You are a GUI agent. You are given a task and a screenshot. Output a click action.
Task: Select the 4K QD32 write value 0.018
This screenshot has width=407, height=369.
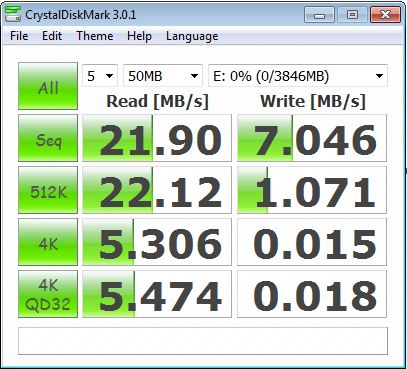(312, 294)
